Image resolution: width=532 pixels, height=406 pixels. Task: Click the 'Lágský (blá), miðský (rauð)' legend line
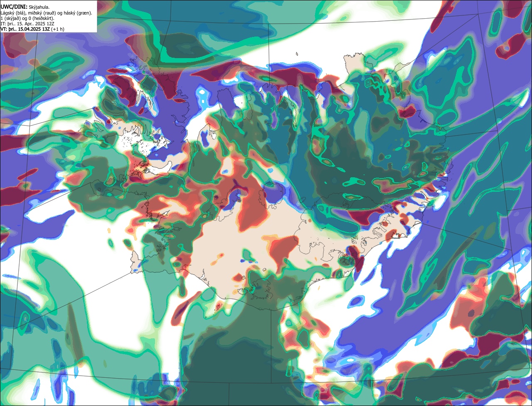click(47, 13)
